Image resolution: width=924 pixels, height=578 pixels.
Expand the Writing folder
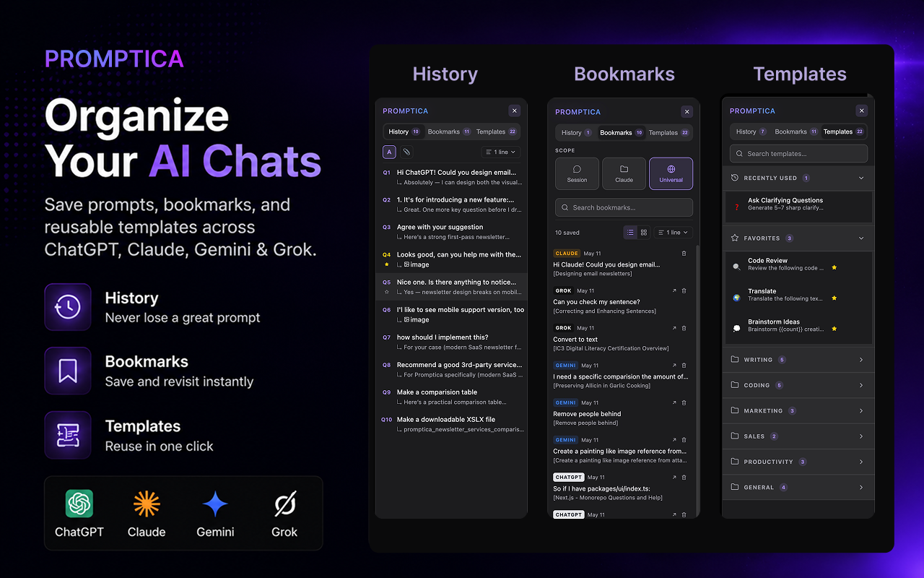[798, 360]
